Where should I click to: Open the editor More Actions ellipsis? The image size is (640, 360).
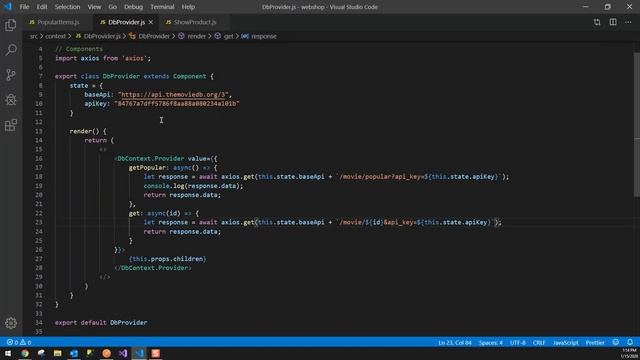tap(628, 22)
